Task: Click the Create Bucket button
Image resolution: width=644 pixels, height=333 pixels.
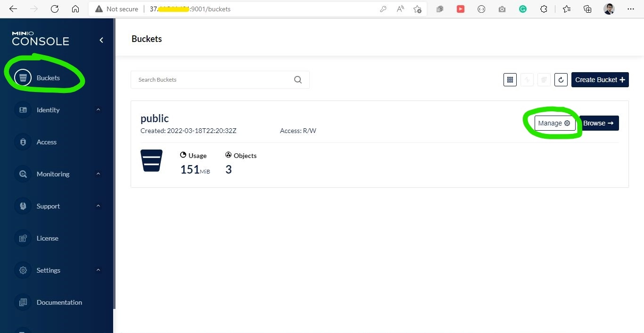Action: click(600, 80)
